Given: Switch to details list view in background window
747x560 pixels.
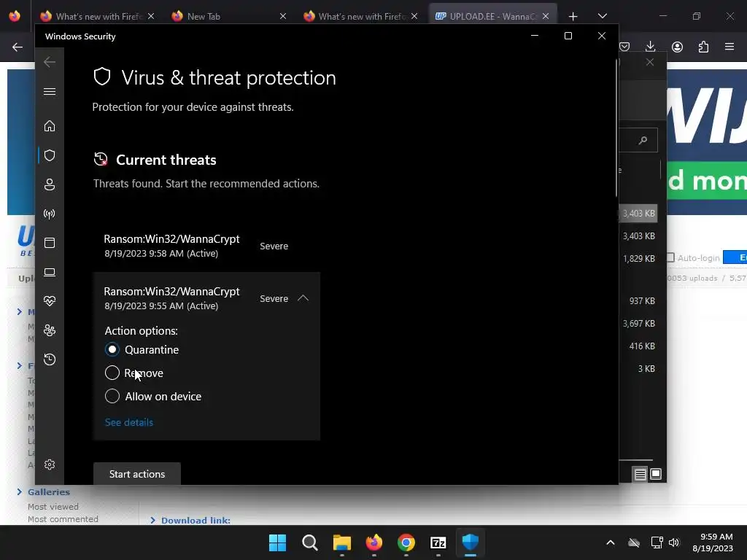Looking at the screenshot, I should 640,474.
